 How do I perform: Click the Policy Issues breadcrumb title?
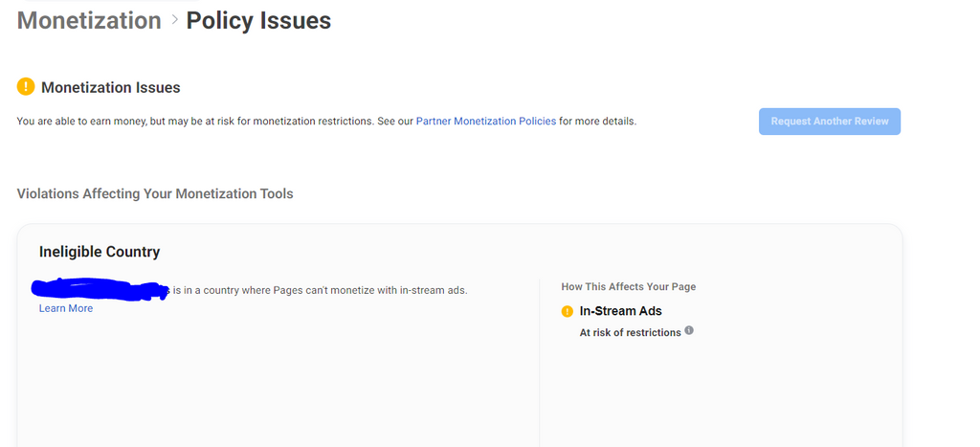258,21
